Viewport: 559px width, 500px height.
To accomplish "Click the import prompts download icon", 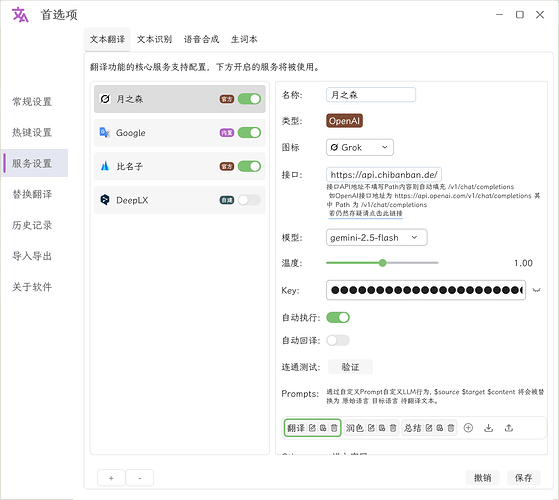I will 489,428.
